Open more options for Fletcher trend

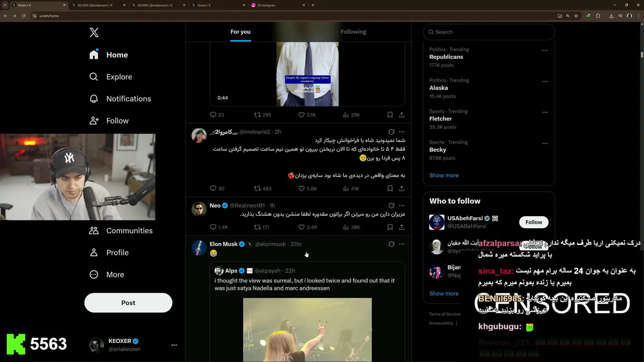(x=545, y=112)
